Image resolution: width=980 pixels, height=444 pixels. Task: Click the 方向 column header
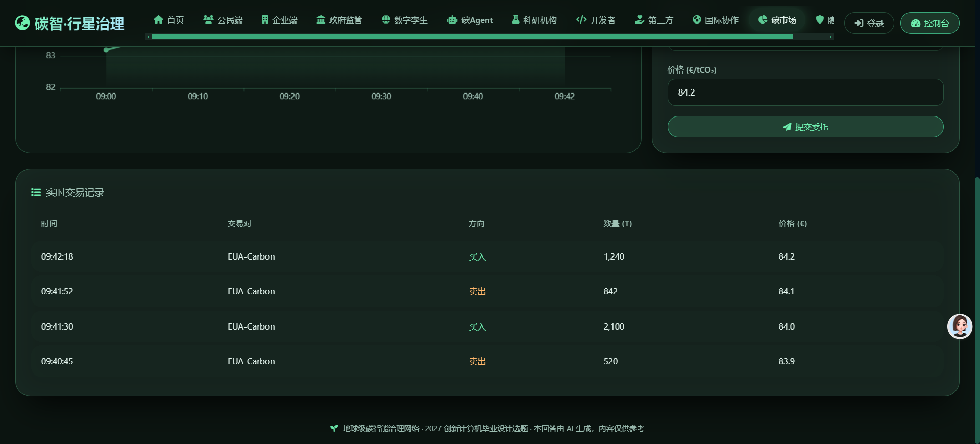click(477, 223)
